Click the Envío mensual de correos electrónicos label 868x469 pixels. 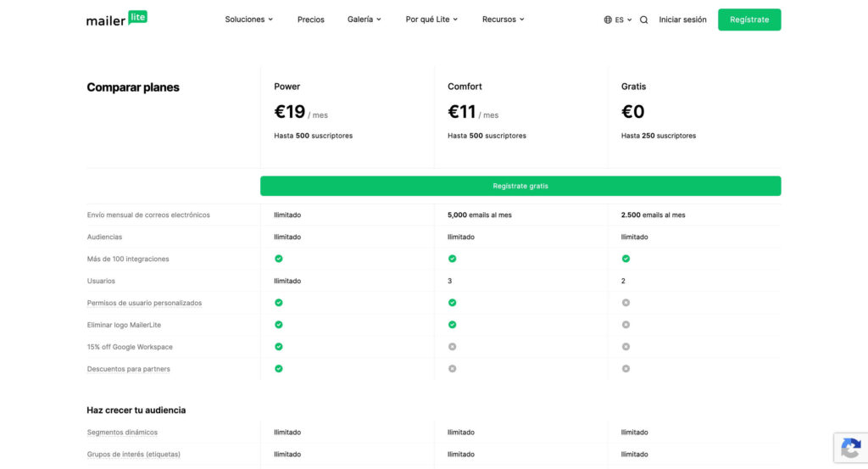pos(148,215)
